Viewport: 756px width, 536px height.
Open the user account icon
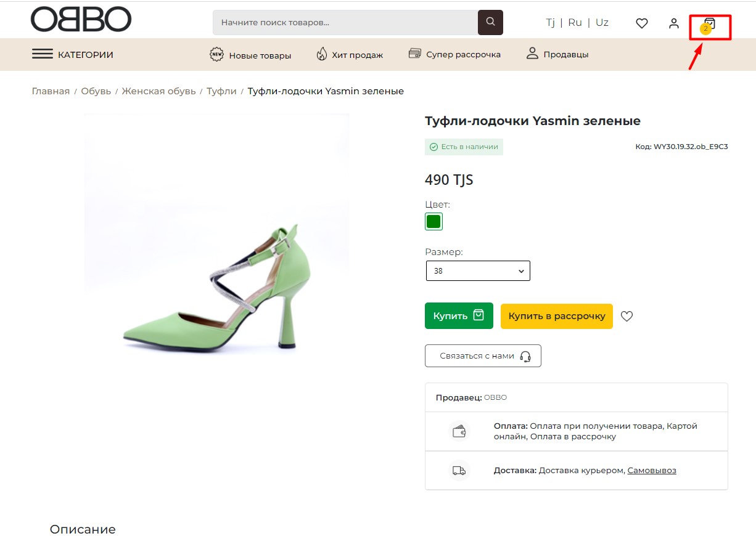674,23
